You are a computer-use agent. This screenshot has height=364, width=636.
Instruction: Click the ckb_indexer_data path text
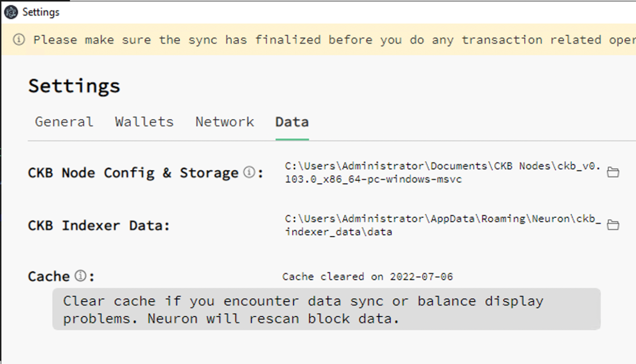coord(443,225)
